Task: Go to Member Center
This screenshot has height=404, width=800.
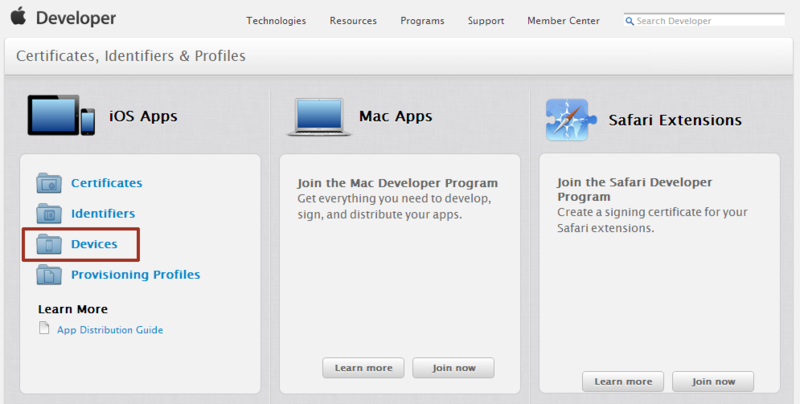Action: [x=563, y=21]
